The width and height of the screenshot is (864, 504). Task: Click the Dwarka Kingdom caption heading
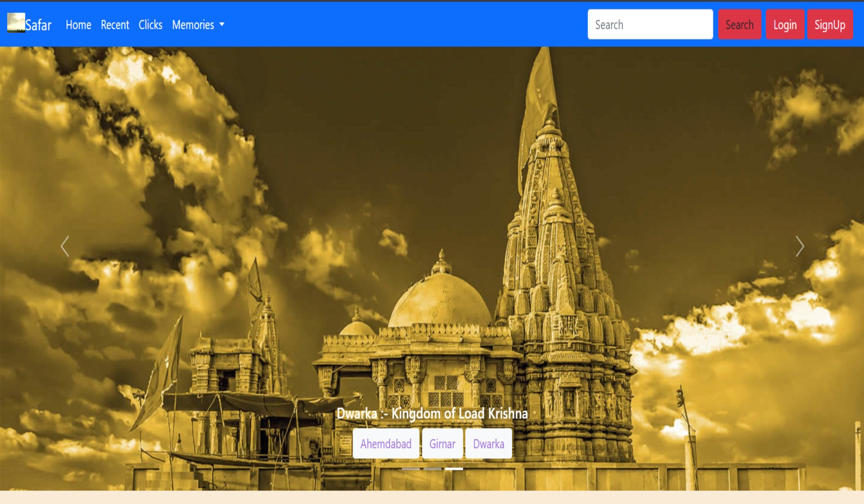pos(432,413)
